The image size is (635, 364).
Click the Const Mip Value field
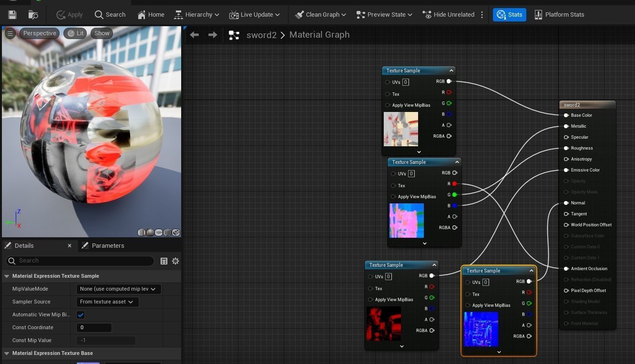click(106, 341)
